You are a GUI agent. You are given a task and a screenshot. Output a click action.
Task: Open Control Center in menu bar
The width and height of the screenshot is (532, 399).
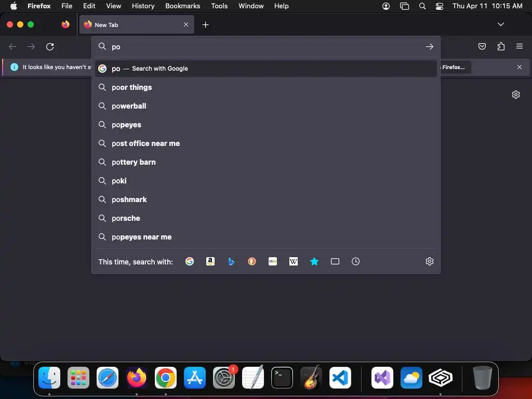[x=440, y=6]
